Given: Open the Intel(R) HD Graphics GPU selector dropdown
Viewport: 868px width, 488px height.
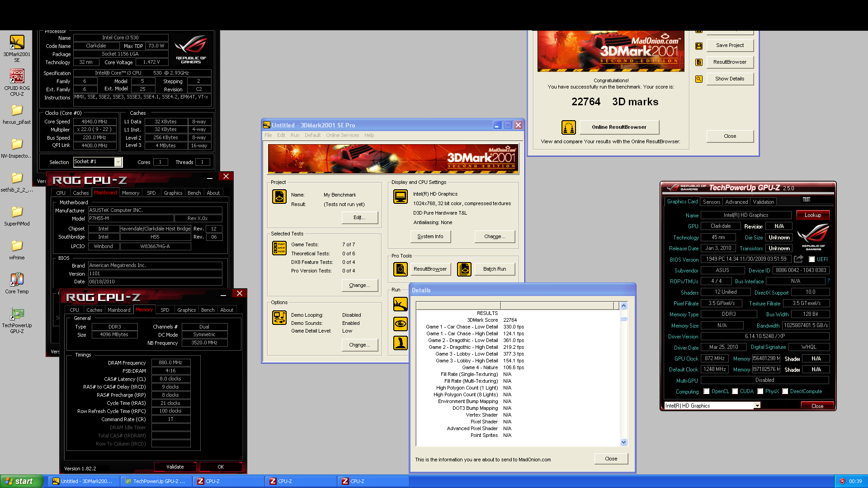Looking at the screenshot, I should [757, 406].
